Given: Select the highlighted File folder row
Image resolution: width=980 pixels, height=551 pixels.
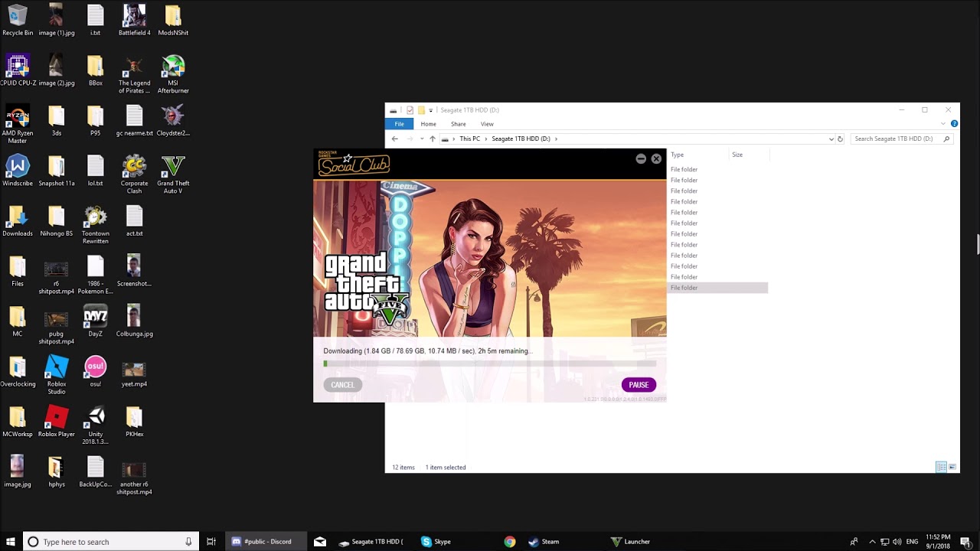Looking at the screenshot, I should [x=717, y=288].
